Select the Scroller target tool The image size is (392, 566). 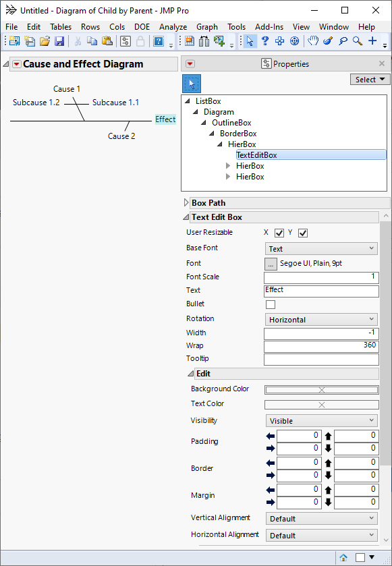pos(295,41)
